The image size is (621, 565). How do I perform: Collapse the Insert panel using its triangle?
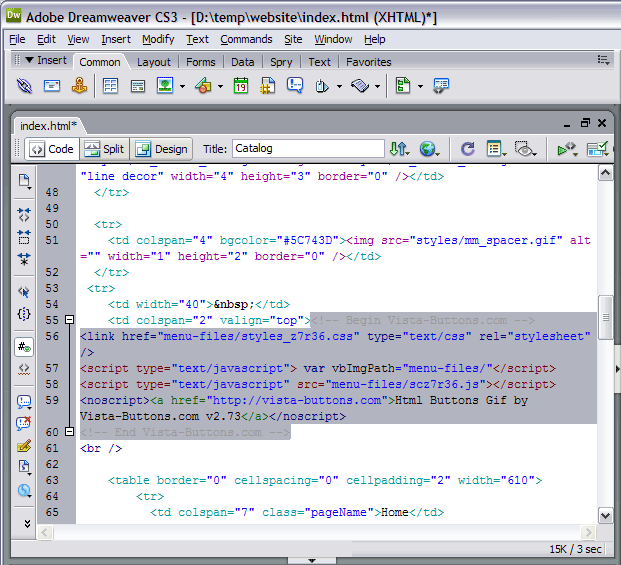point(29,60)
